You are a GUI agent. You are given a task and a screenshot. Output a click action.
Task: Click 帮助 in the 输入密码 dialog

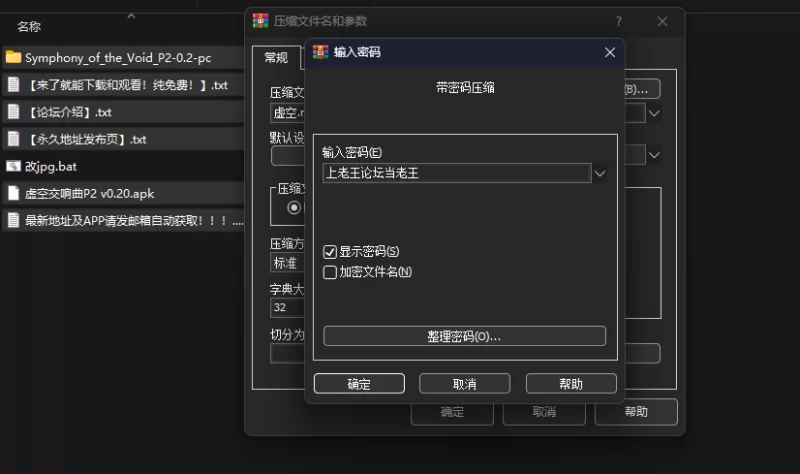(x=571, y=384)
